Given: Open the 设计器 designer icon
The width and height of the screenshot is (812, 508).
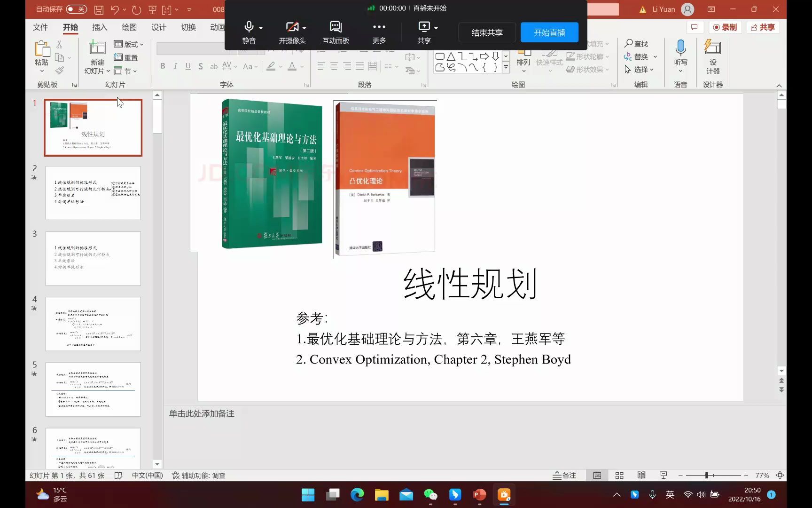Looking at the screenshot, I should pos(713,48).
